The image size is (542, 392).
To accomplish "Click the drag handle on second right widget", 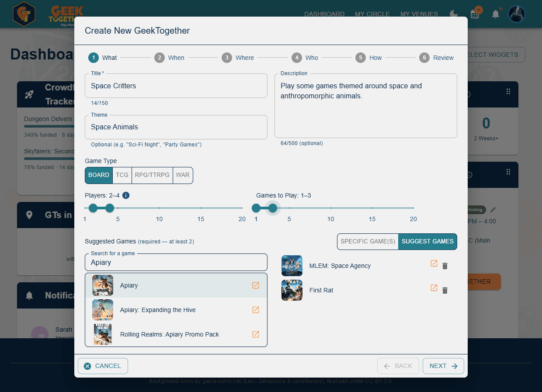I will [508, 172].
